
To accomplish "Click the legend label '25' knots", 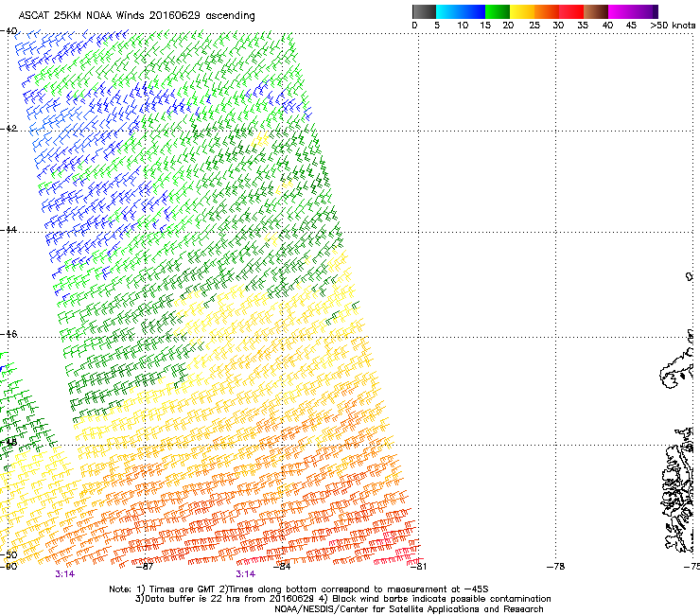I will pos(534,26).
